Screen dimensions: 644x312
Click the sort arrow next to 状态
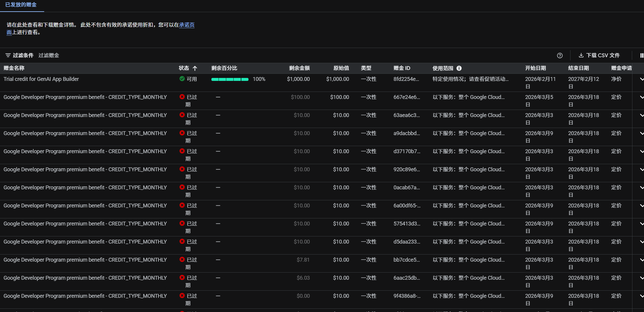tap(195, 68)
